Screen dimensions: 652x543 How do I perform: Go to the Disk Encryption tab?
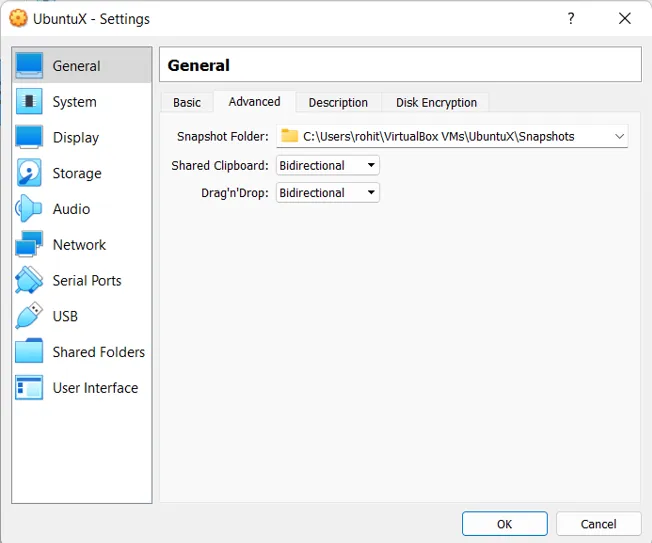pyautogui.click(x=436, y=102)
